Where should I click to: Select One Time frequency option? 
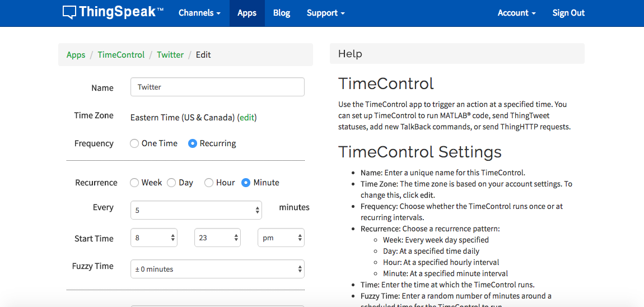134,143
